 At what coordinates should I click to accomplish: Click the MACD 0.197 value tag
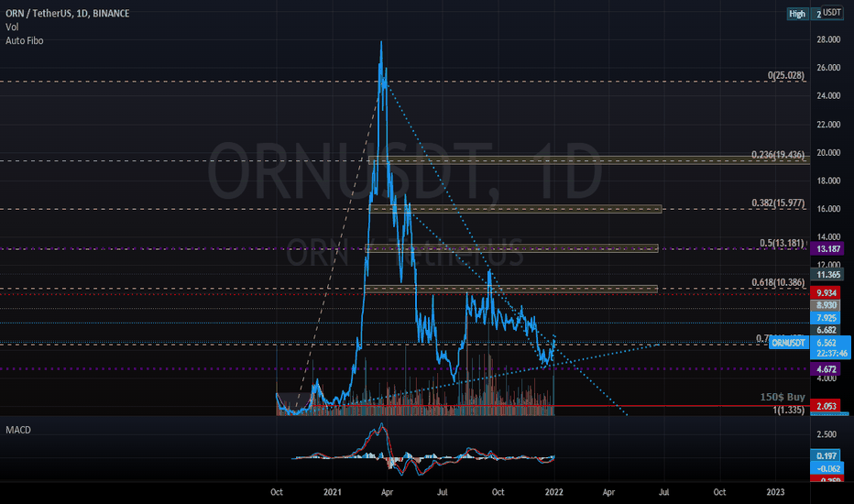[826, 456]
